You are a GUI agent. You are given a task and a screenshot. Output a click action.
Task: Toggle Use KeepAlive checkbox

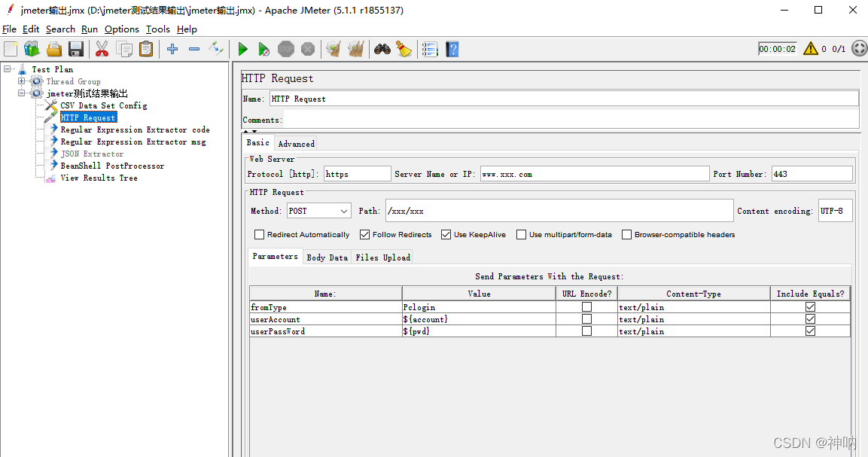click(x=446, y=235)
